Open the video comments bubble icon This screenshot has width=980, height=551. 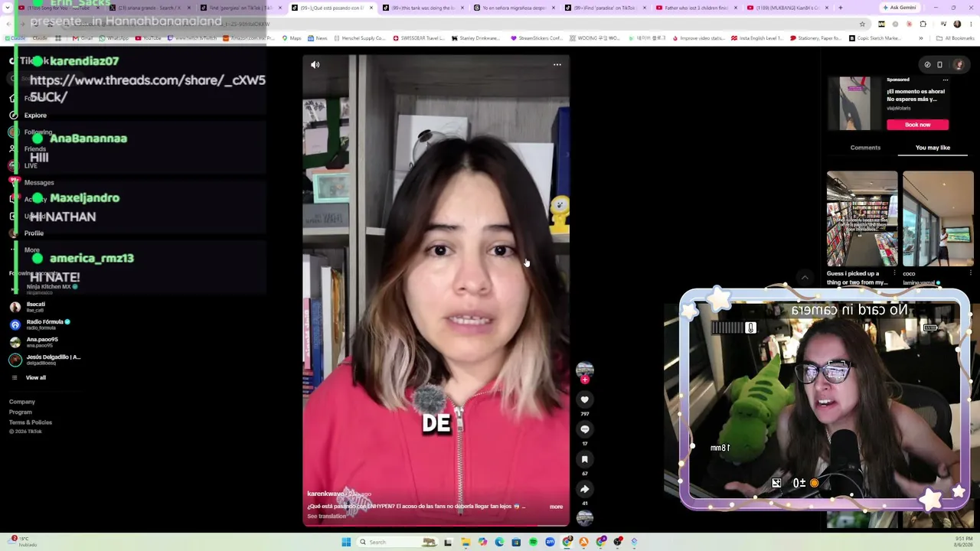point(584,429)
